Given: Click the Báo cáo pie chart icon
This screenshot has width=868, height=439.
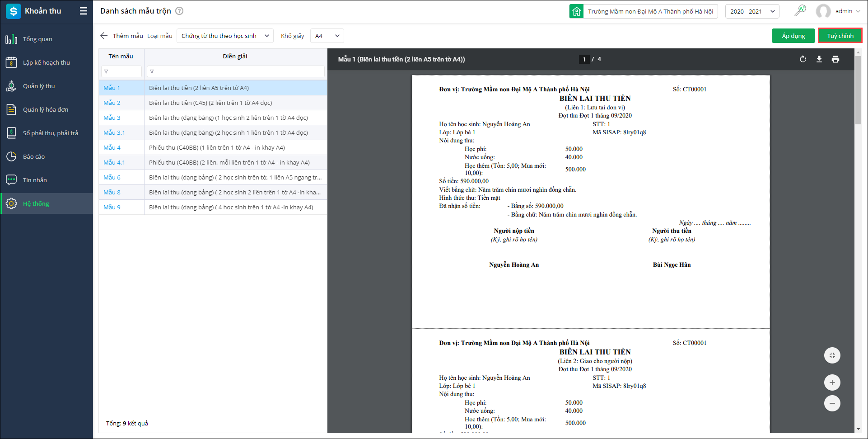Looking at the screenshot, I should (x=11, y=156).
